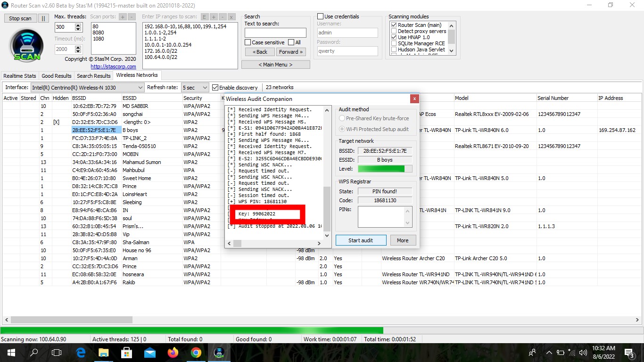This screenshot has height=362, width=644.
Task: Add a scan port with plus icon
Action: coord(123,16)
